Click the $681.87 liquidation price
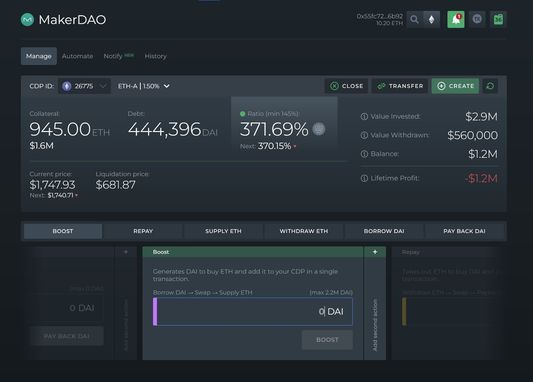 pyautogui.click(x=116, y=185)
